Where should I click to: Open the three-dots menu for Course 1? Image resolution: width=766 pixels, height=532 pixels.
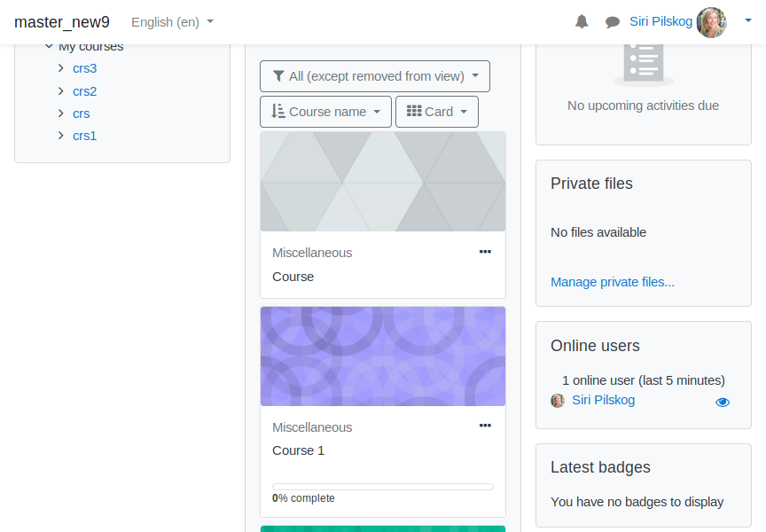pyautogui.click(x=485, y=426)
